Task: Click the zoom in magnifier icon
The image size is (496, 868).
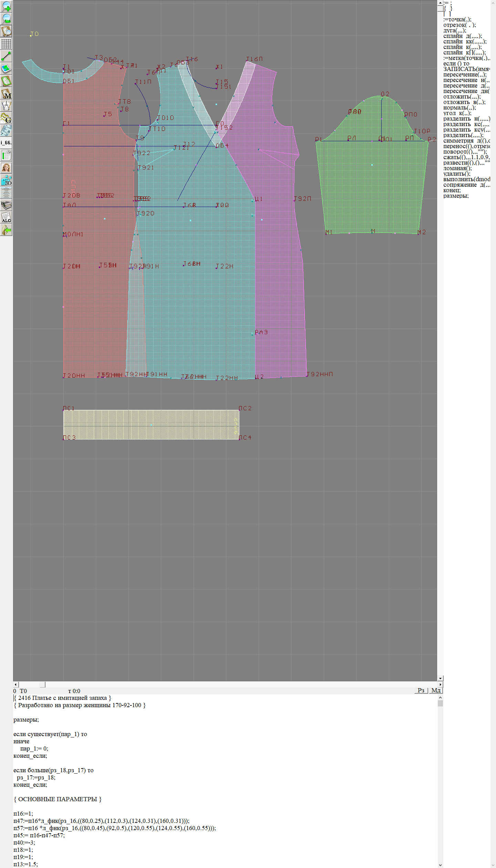Action: (6, 6)
